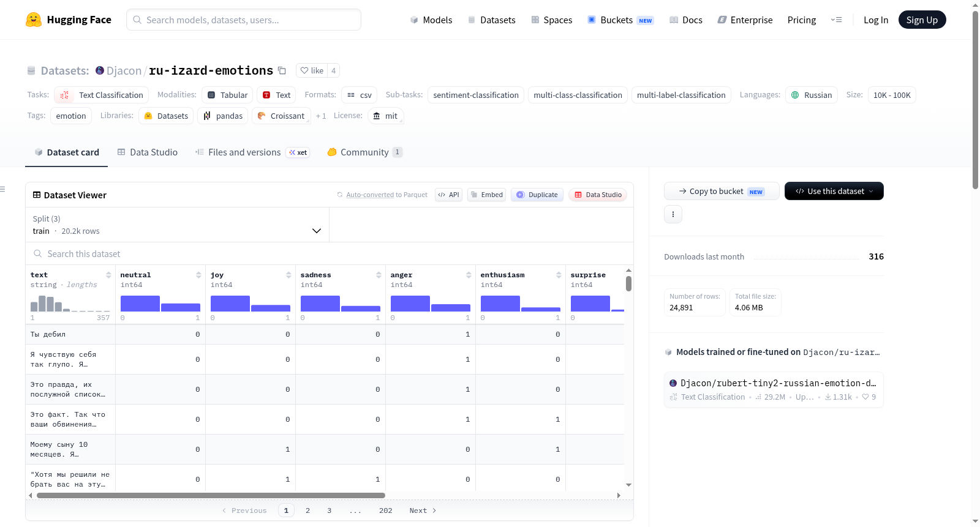The width and height of the screenshot is (980, 527).
Task: Click the mit license tag
Action: pos(386,116)
